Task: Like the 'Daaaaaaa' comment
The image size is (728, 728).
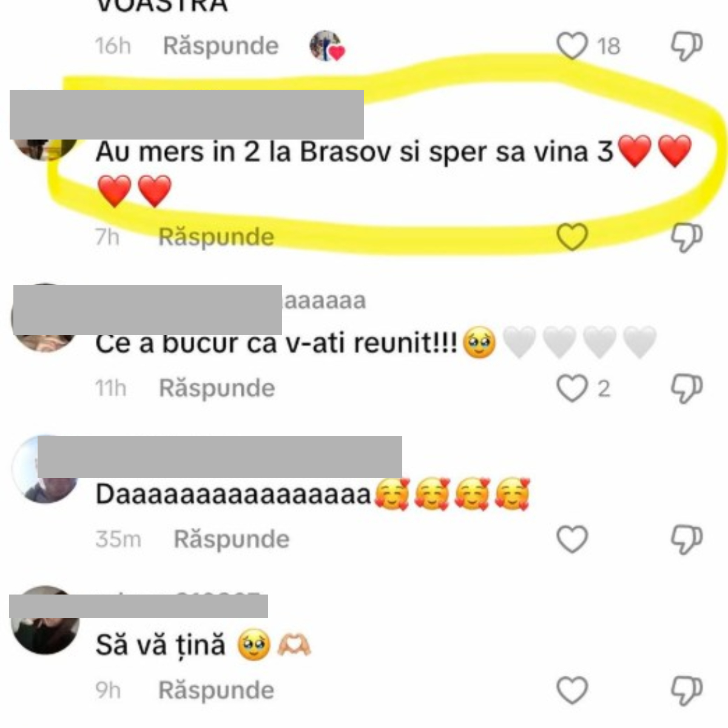Action: click(x=572, y=539)
